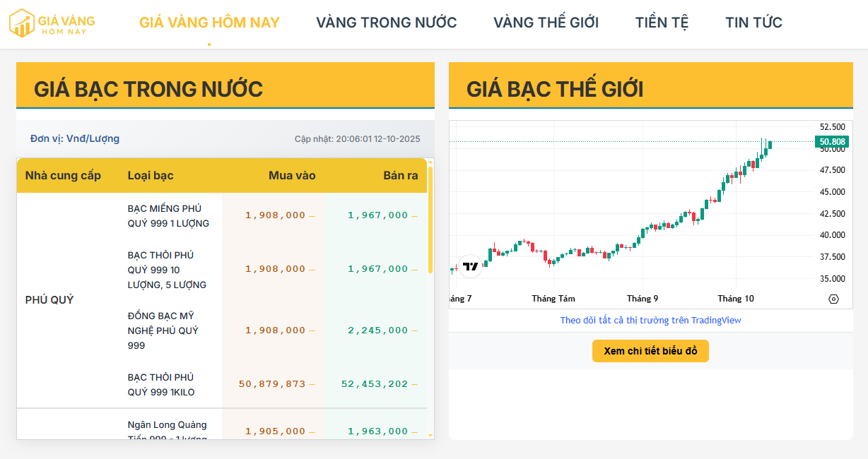Navigate to TIN TỨC menu item
868x459 pixels.
point(753,23)
